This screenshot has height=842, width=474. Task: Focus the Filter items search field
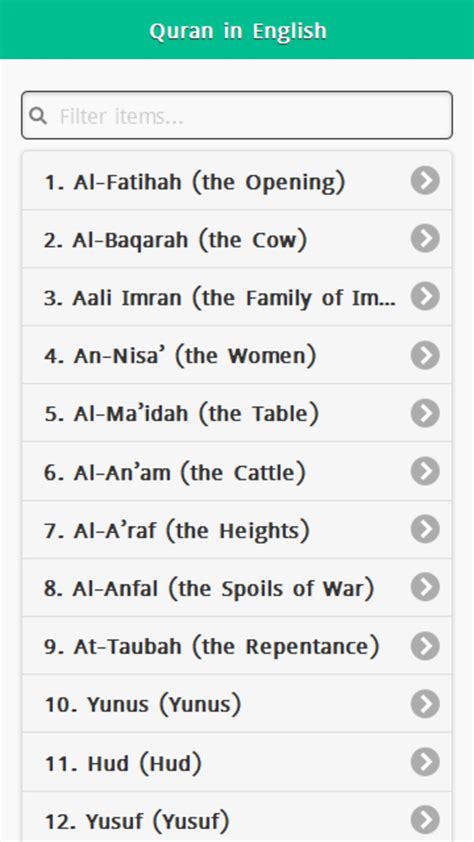[237, 115]
